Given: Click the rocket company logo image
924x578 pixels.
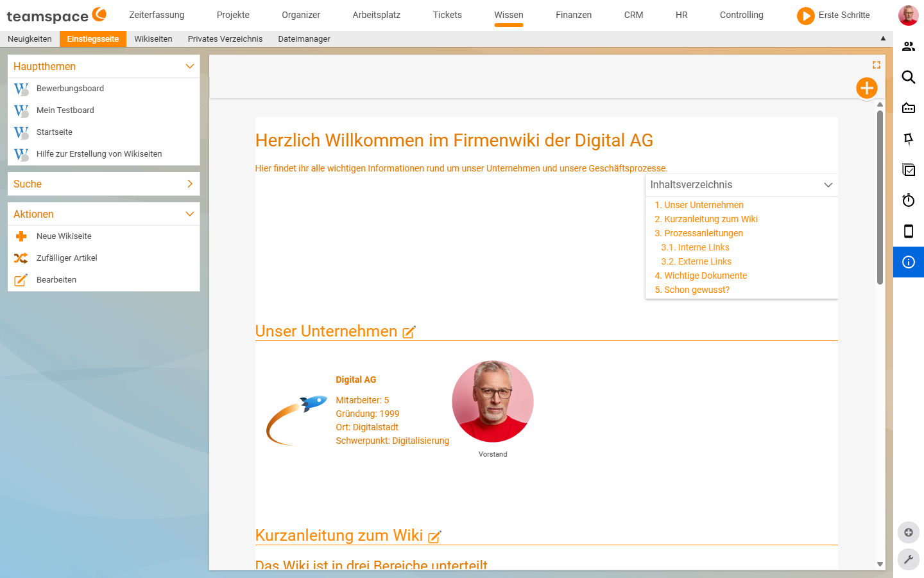Looking at the screenshot, I should [x=296, y=420].
